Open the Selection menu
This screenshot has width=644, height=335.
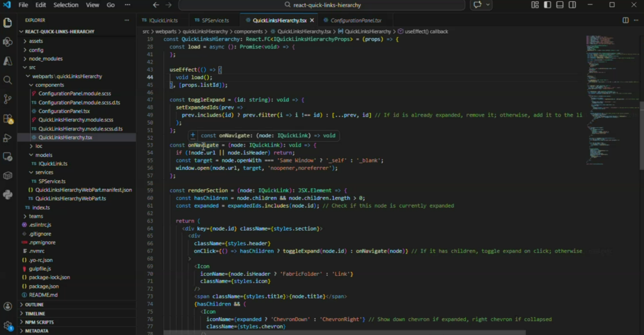pos(66,5)
